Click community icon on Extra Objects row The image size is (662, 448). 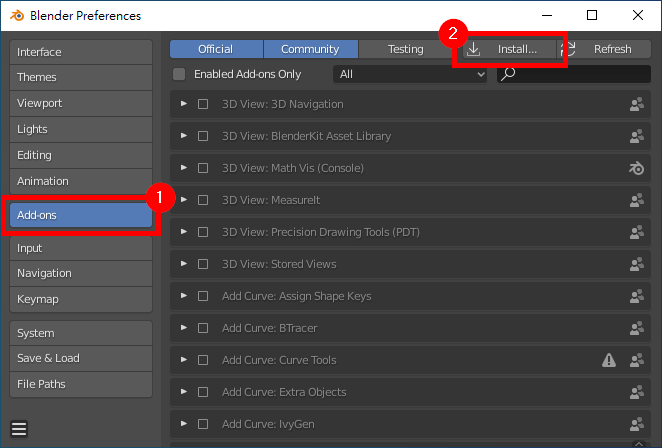pos(637,392)
